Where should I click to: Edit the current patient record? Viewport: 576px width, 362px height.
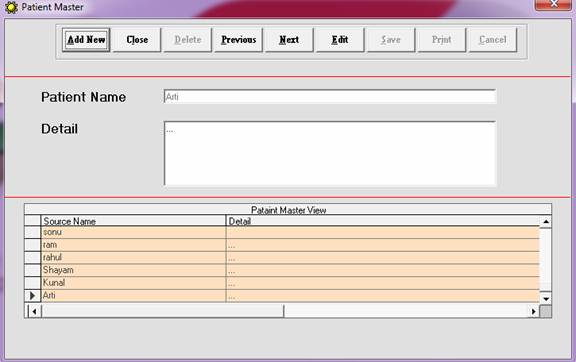point(340,40)
